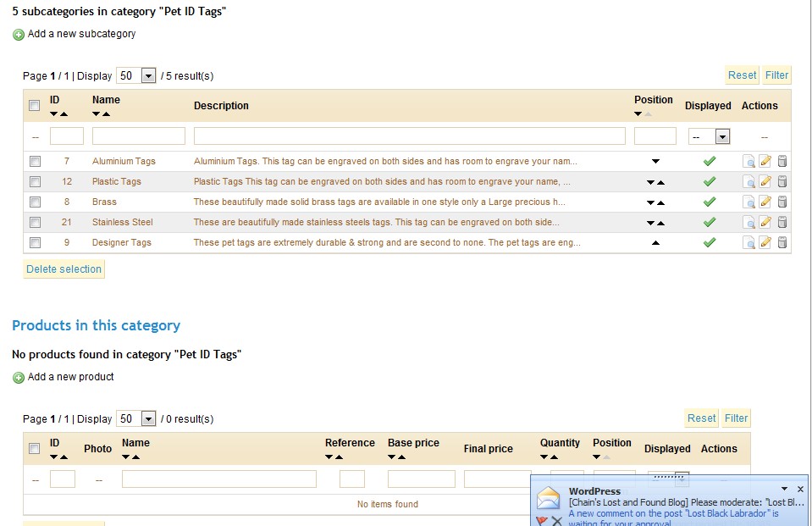Close the WordPress notification popup
Viewport: 812px width, 526px height.
pyautogui.click(x=800, y=490)
